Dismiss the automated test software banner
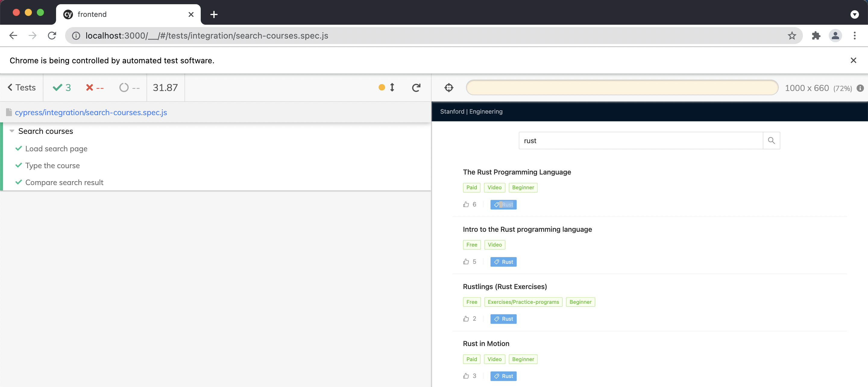This screenshot has height=387, width=868. pyautogui.click(x=853, y=60)
